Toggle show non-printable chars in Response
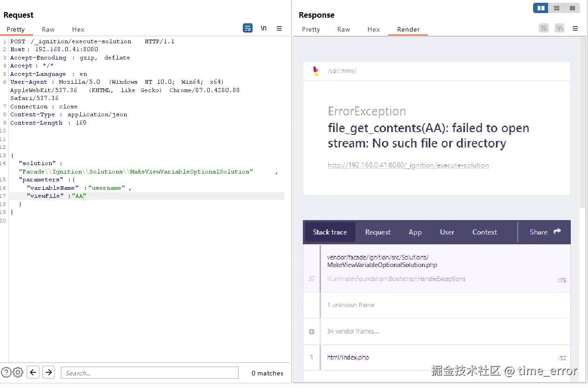The image size is (588, 388). [560, 28]
